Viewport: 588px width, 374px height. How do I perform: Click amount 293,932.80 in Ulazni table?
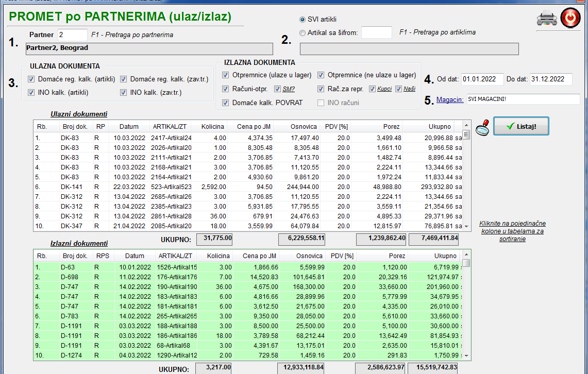[437, 186]
